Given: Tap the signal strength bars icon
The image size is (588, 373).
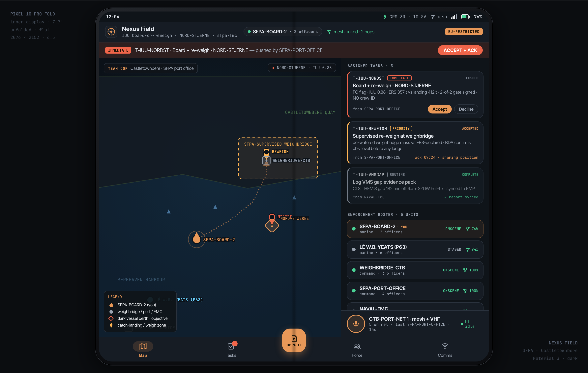Looking at the screenshot, I should tap(454, 17).
